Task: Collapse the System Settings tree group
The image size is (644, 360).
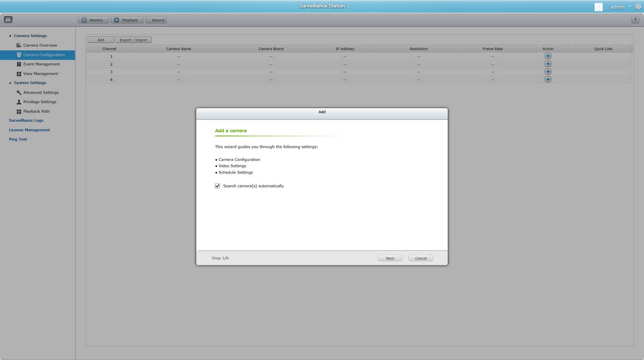Action: tap(10, 82)
